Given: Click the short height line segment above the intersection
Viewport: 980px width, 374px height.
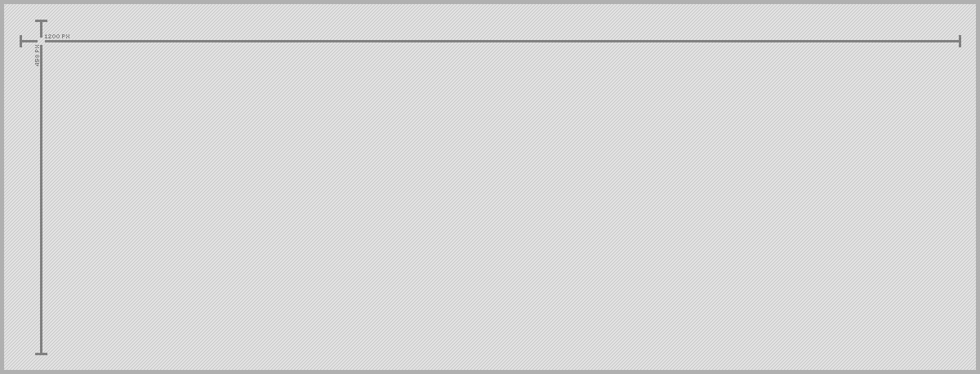Looking at the screenshot, I should [41, 30].
